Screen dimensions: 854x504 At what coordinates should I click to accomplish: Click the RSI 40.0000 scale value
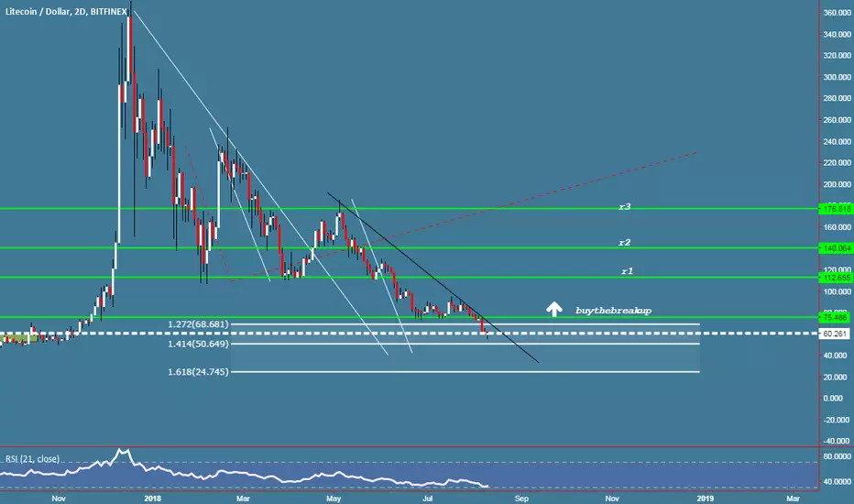(x=837, y=482)
